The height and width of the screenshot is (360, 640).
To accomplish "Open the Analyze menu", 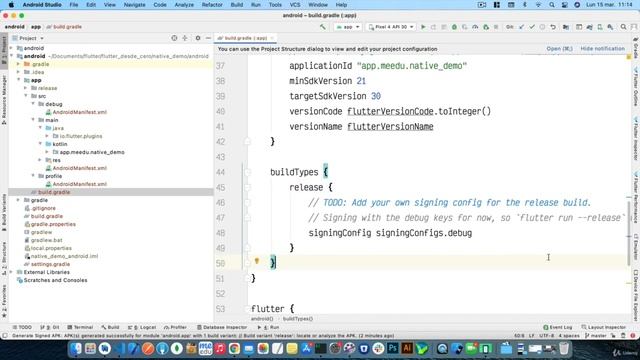I will [x=184, y=5].
